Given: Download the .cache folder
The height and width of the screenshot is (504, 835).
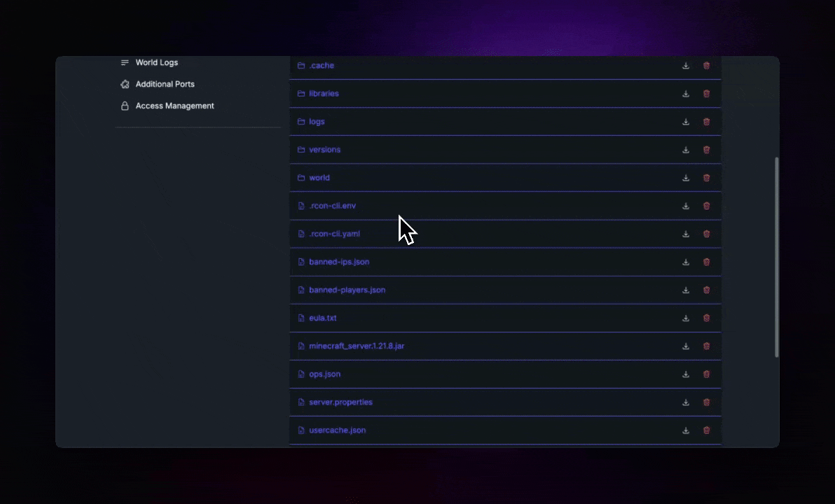Looking at the screenshot, I should click(x=686, y=66).
